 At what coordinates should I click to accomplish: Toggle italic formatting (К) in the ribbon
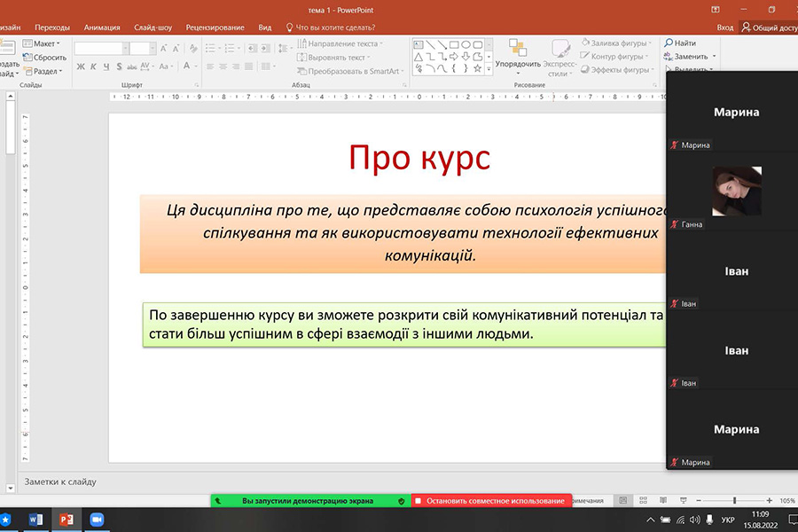93,66
